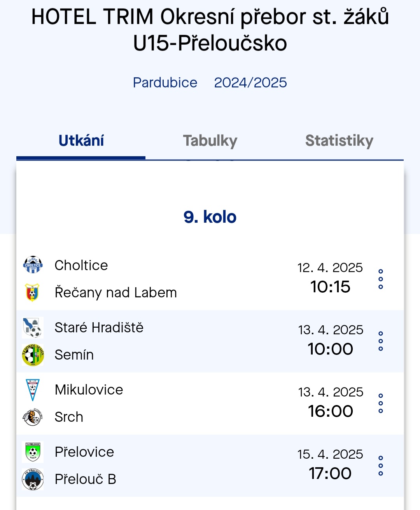
Task: Open the Mikulovice team name
Action: click(x=89, y=389)
